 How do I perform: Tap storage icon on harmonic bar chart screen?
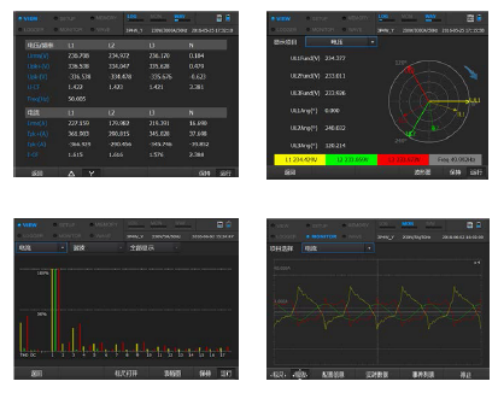(x=220, y=225)
